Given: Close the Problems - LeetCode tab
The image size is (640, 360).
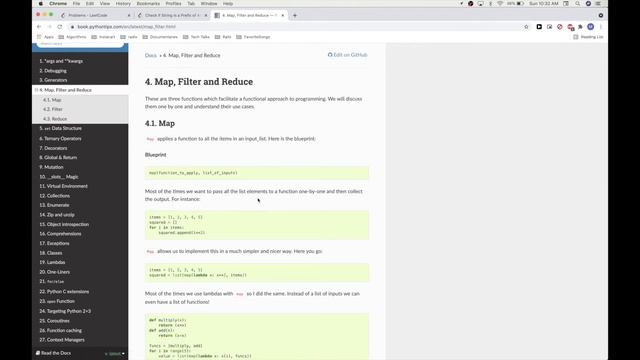Looking at the screenshot, I should 129,16.
